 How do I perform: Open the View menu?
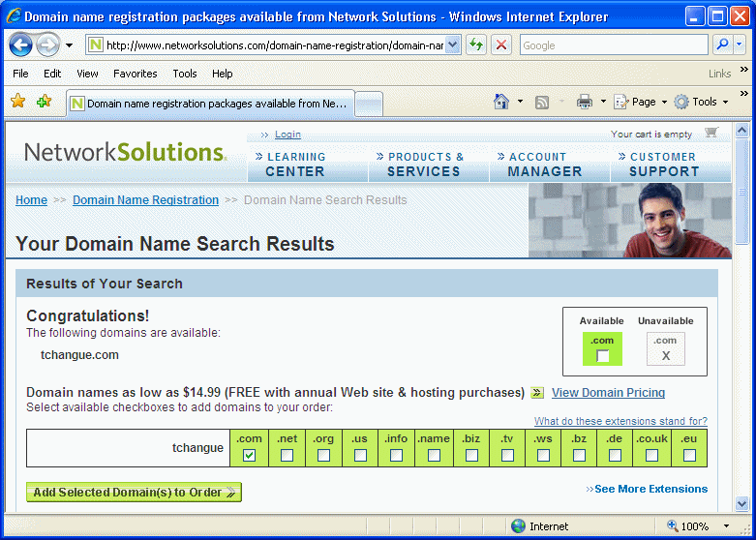[87, 74]
